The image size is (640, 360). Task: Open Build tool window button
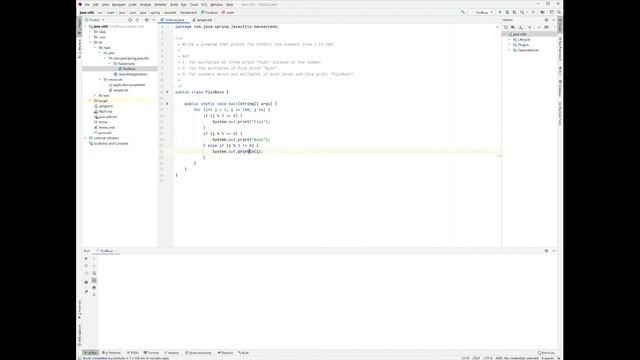tap(244, 353)
